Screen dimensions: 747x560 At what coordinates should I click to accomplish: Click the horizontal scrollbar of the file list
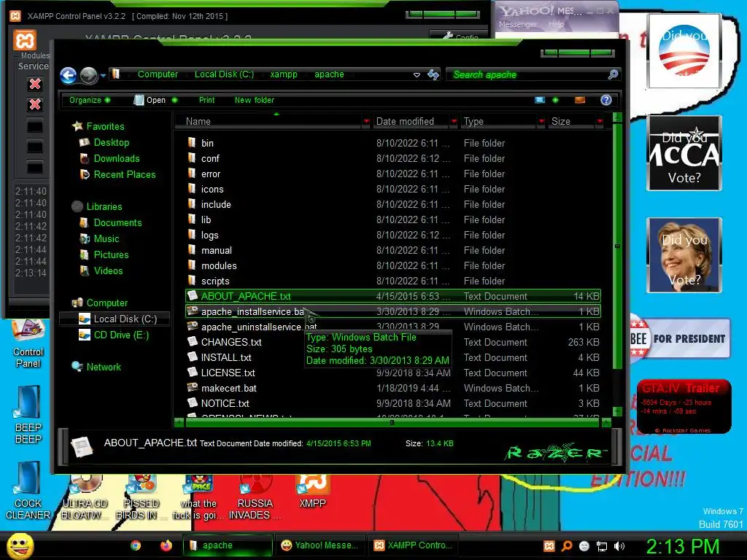click(392, 422)
